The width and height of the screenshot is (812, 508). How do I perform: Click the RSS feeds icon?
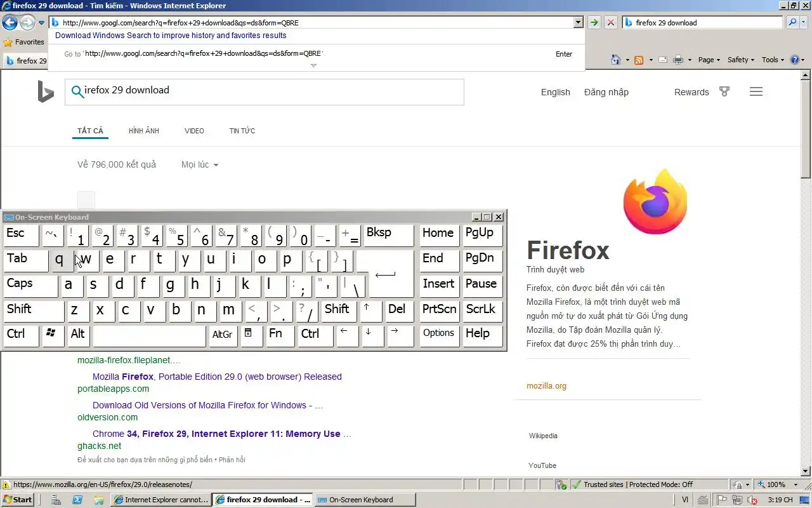(639, 60)
